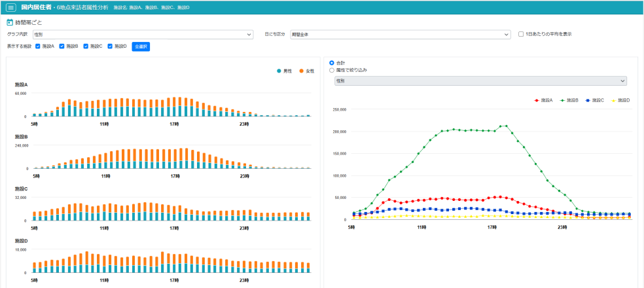Uncheck the 施設A checkbox

(38, 46)
